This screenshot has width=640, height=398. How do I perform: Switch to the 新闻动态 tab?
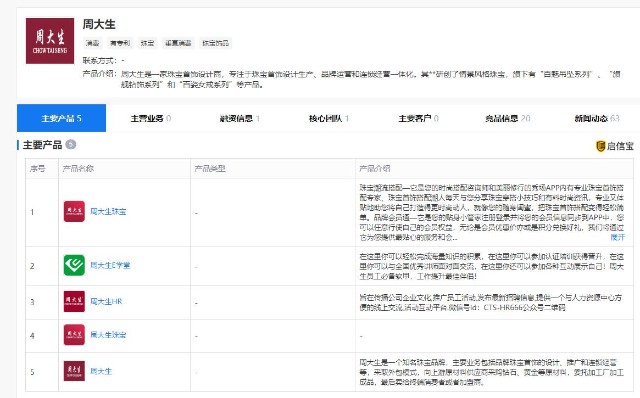596,118
